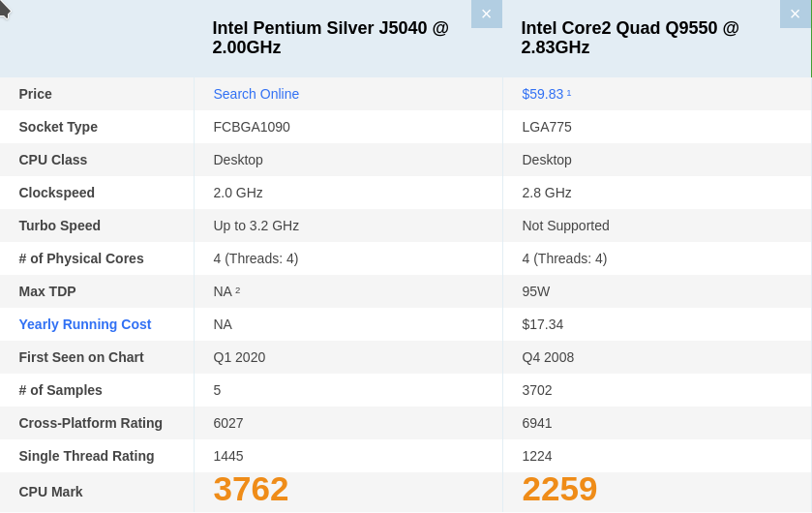Viewport: 812px width, 513px height.
Task: Click the $17.34 yearly cost value
Action: [542, 324]
